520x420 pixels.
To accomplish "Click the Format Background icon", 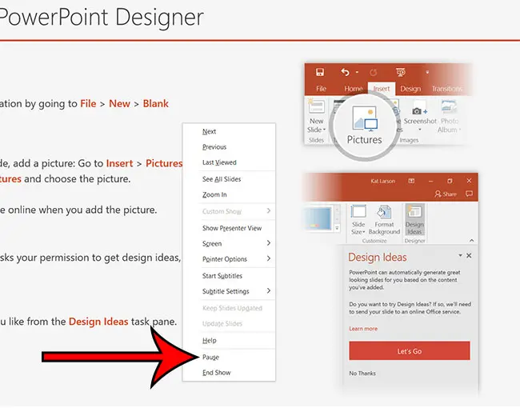I will [x=384, y=212].
